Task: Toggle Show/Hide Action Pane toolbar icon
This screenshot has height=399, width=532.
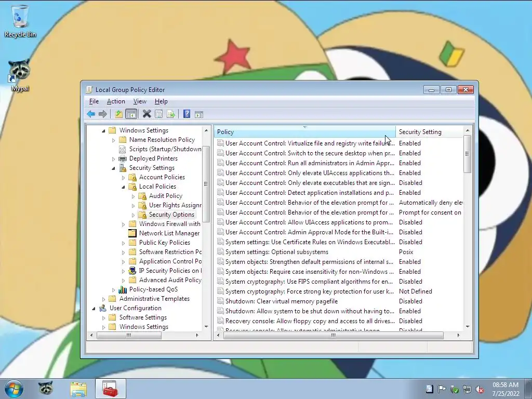Action: [x=199, y=114]
